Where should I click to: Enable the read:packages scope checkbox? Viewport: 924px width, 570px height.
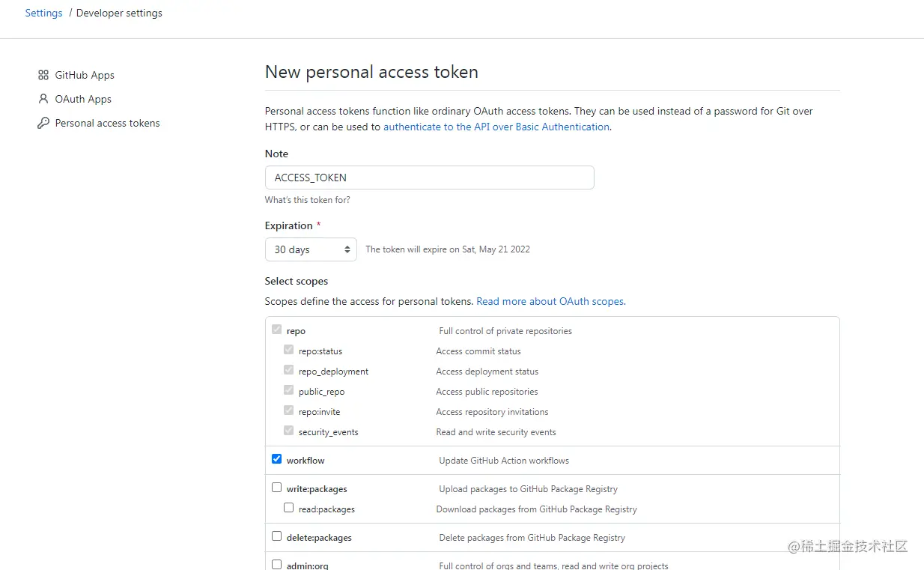pos(288,508)
